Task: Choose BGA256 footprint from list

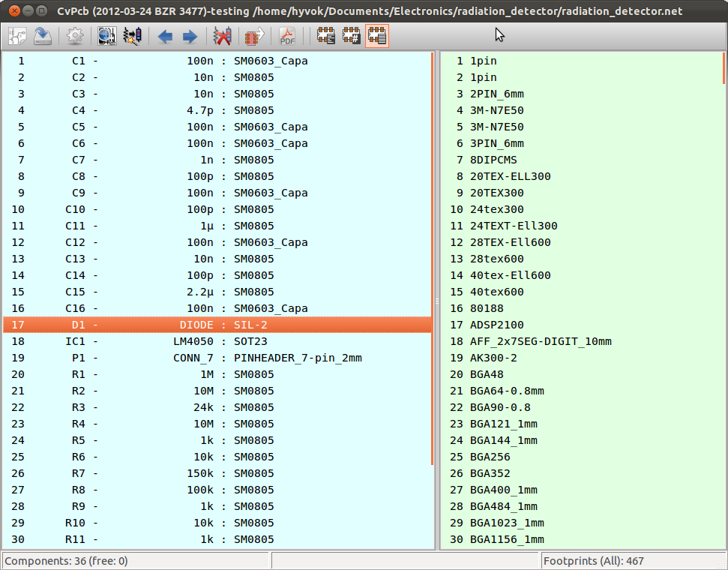Action: point(490,457)
